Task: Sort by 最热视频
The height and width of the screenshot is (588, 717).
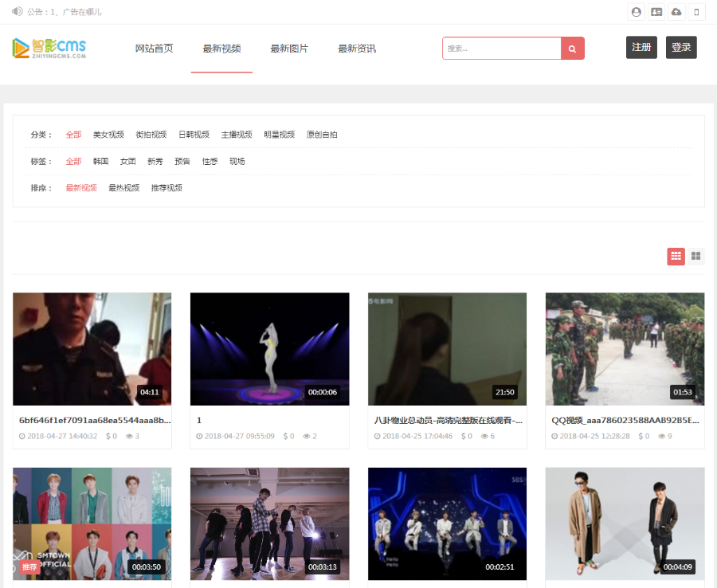Action: click(x=124, y=188)
